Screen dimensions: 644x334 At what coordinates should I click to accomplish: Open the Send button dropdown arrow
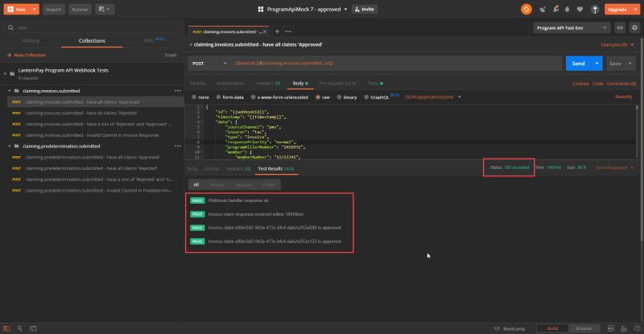[x=597, y=64]
